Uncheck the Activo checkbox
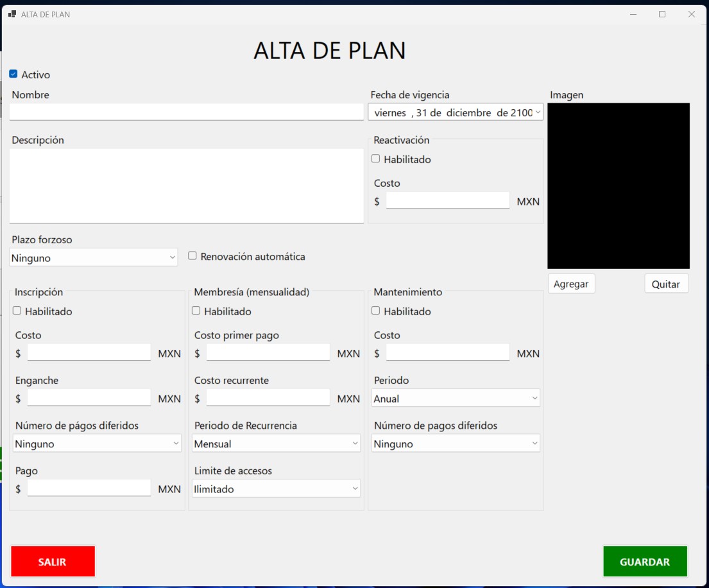The width and height of the screenshot is (709, 588). click(x=13, y=74)
